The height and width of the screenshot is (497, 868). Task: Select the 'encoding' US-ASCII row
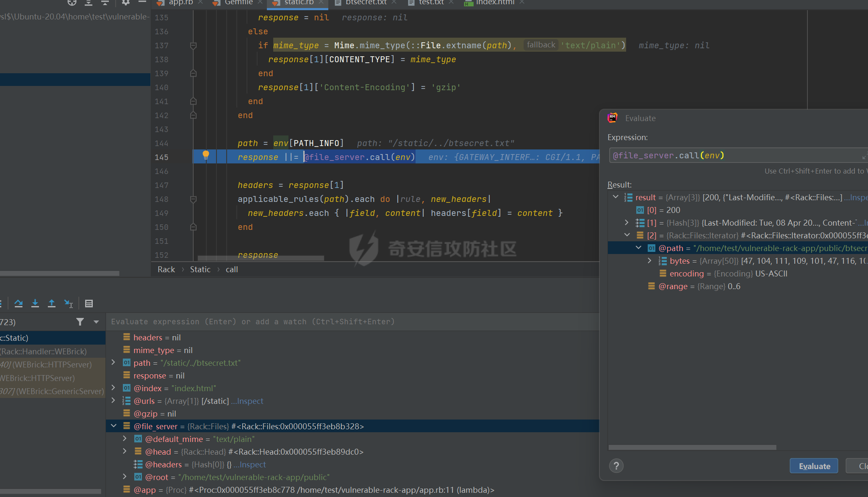pos(738,273)
